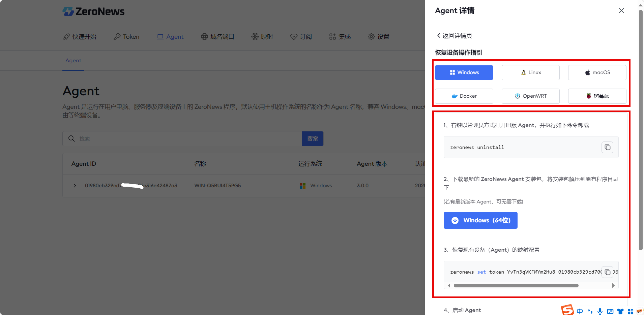Image resolution: width=644 pixels, height=315 pixels.
Task: Click the IME skin shirt icon
Action: [620, 311]
